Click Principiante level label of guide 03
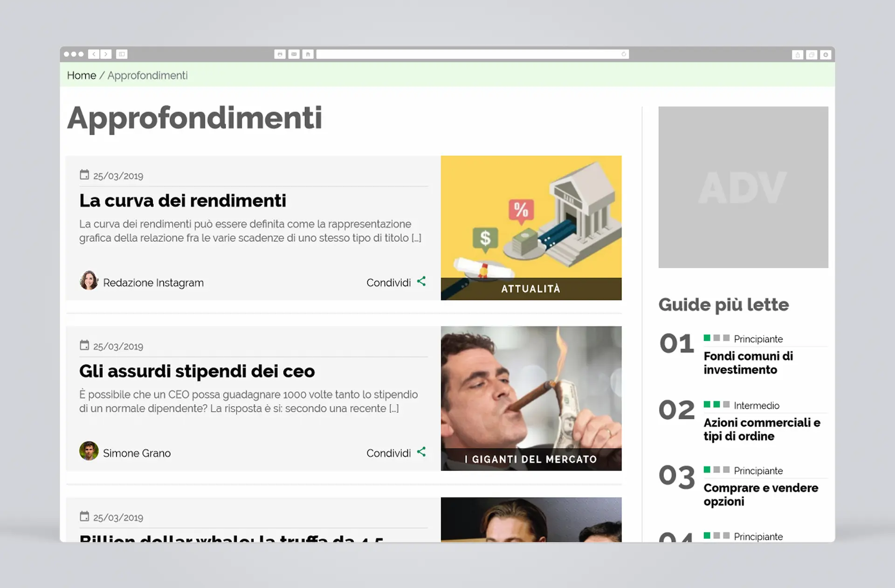The image size is (895, 588). 758,471
